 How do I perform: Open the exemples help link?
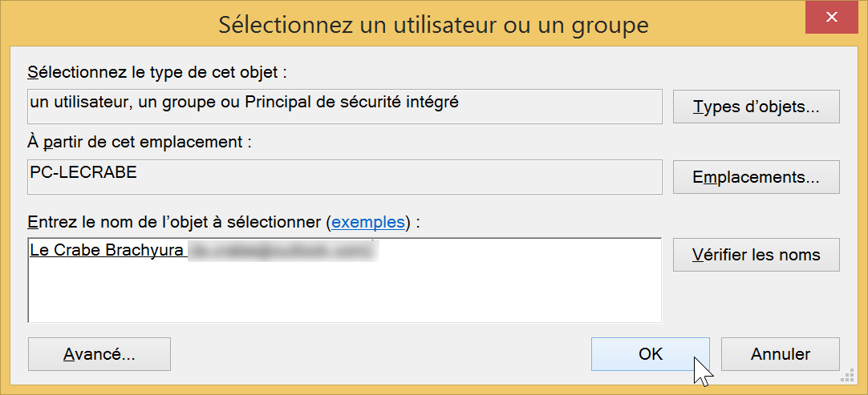tap(367, 223)
